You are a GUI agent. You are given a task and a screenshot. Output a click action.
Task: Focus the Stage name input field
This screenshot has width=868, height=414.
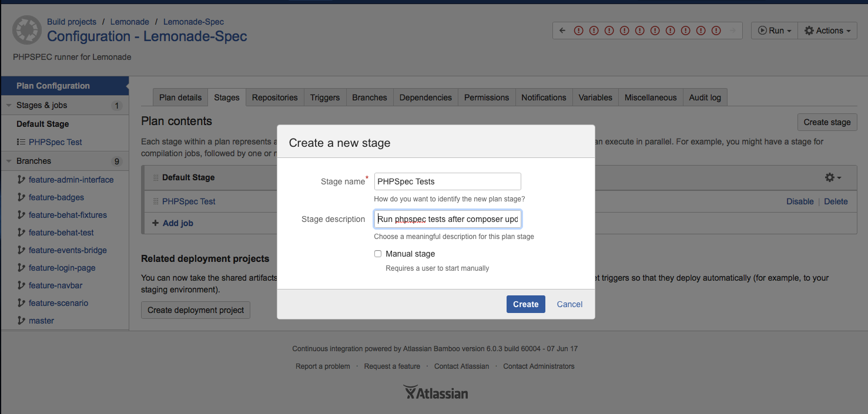[448, 181]
